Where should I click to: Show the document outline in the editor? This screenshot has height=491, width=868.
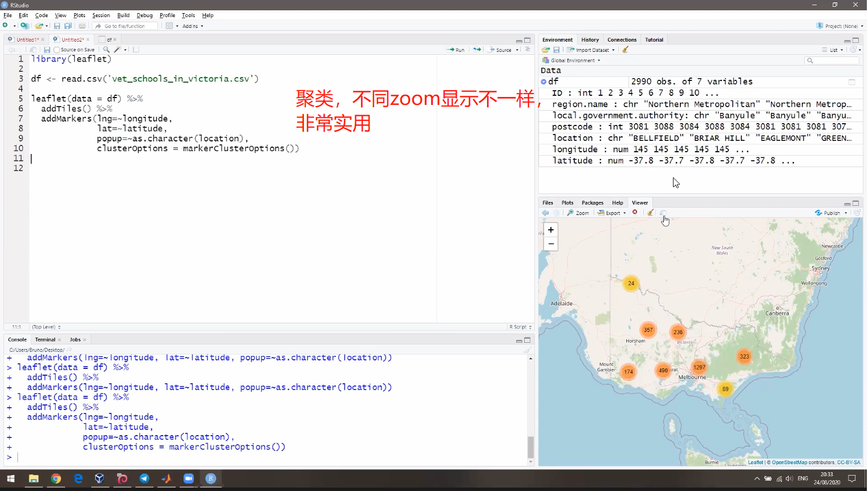(x=528, y=50)
